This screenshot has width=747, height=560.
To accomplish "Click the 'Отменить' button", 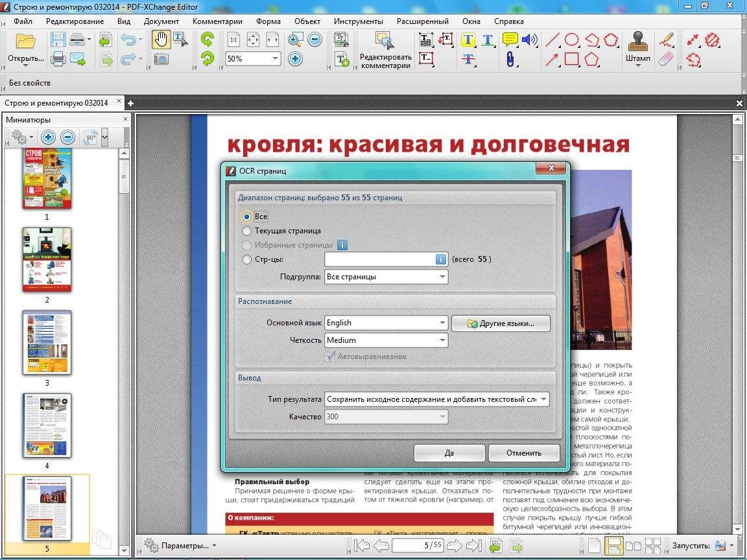I will click(x=523, y=453).
